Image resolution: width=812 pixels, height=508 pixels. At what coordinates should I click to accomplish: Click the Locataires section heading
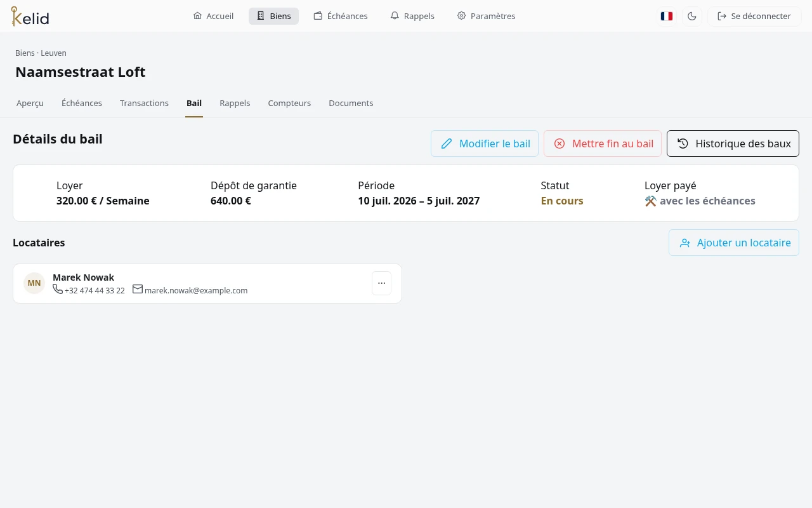pos(39,243)
